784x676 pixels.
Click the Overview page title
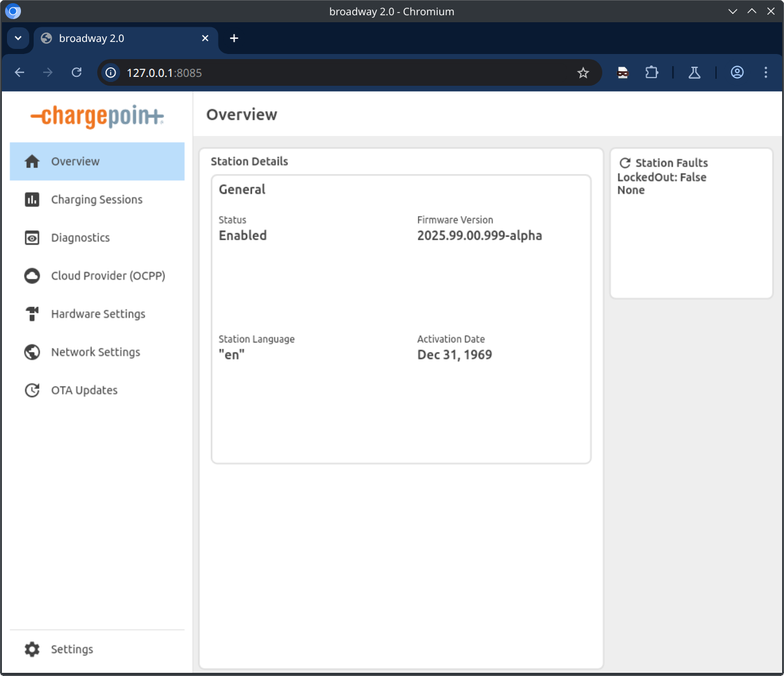(241, 114)
